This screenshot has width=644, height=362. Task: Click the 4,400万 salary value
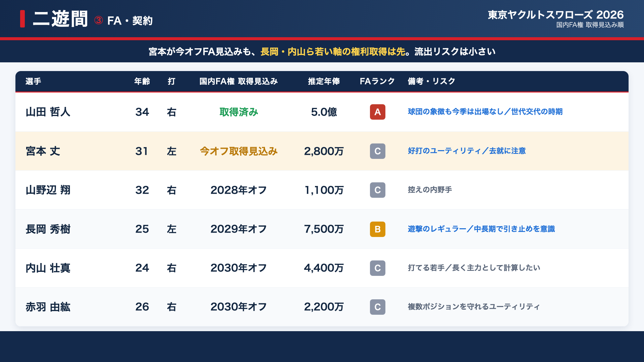point(324,268)
